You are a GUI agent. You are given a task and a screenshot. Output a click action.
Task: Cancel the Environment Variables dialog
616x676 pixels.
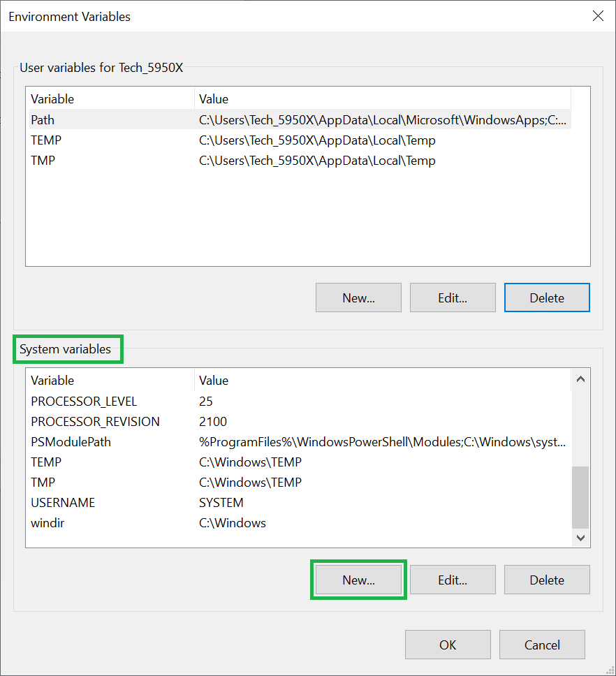(x=542, y=644)
